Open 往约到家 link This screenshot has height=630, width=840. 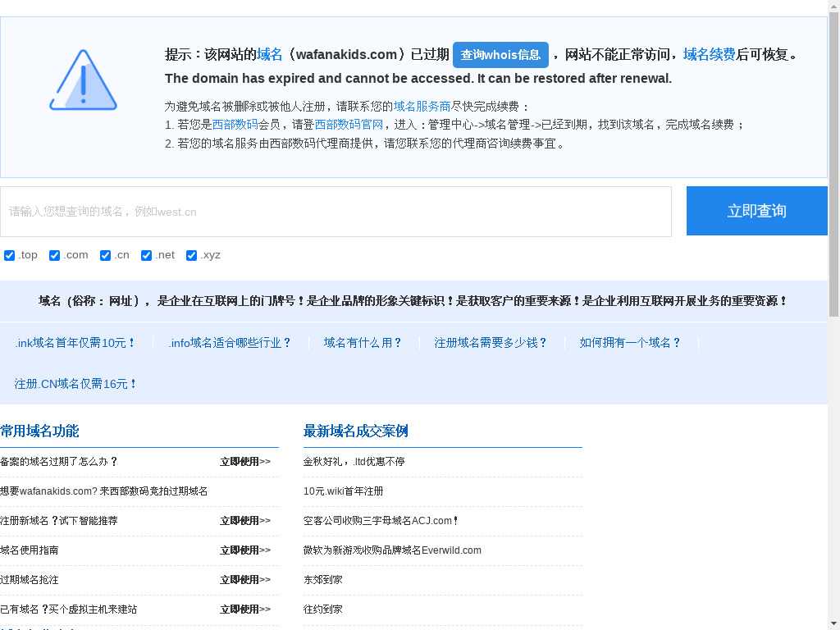(322, 609)
